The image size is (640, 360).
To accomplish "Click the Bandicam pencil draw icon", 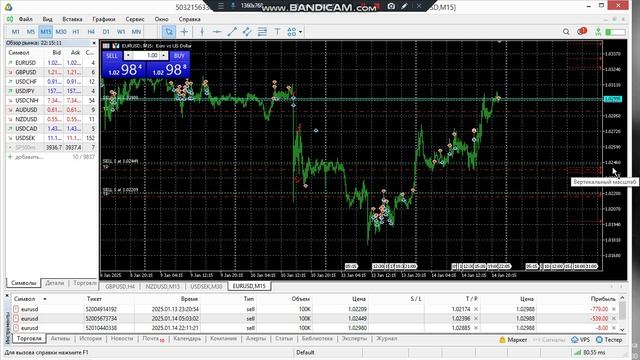I will coord(404,6).
